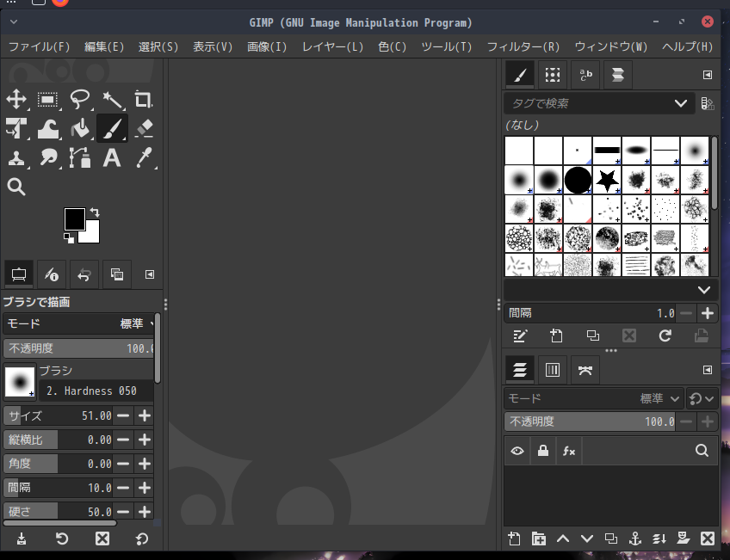Open the レイヤー(L) menu

tap(332, 46)
